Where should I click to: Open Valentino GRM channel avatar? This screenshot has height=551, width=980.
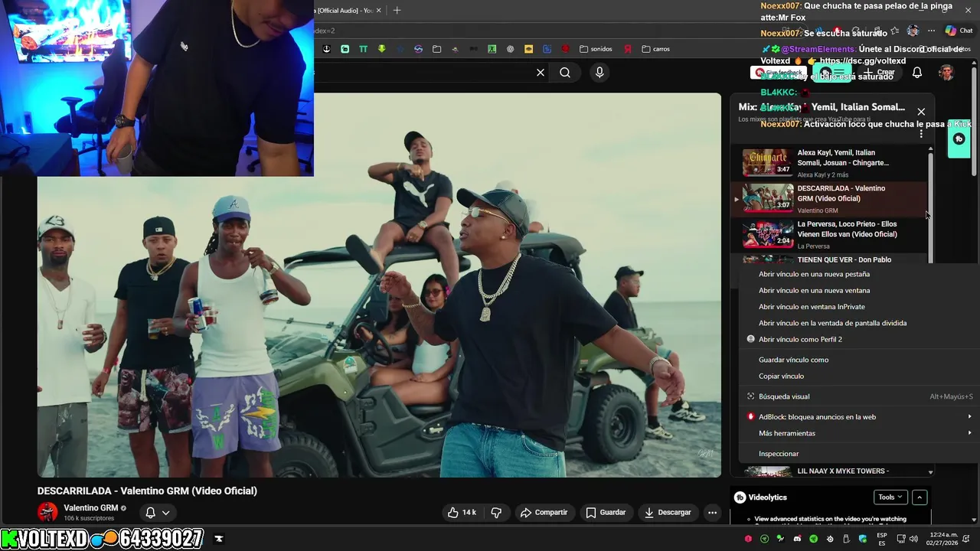pos(47,512)
